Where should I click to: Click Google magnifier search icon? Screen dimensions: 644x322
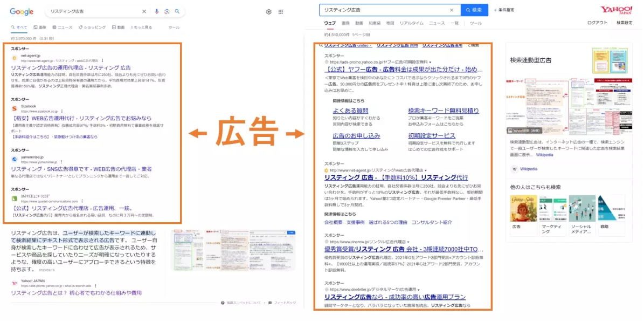(x=177, y=11)
